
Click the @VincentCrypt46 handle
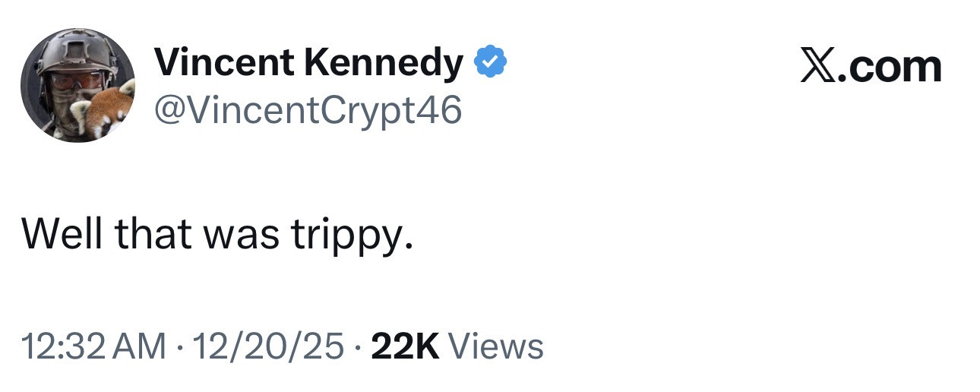coord(308,112)
